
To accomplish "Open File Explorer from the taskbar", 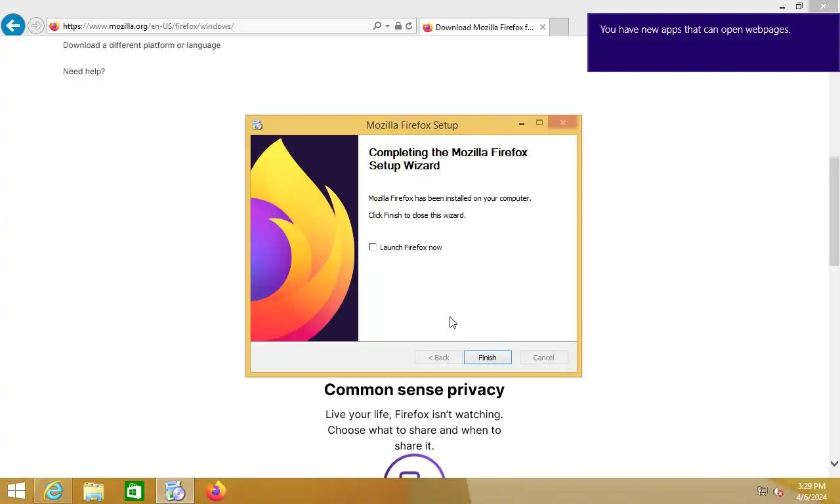I will click(x=94, y=491).
